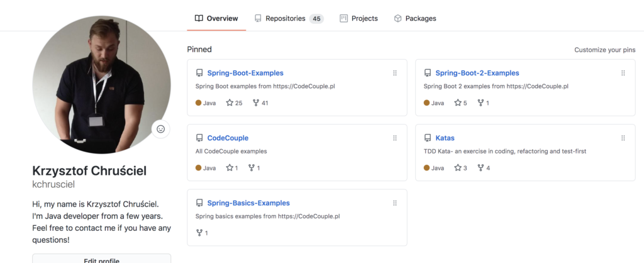Image resolution: width=644 pixels, height=263 pixels.
Task: View 5 stars of Spring-Boot-2-Examples
Action: (460, 103)
